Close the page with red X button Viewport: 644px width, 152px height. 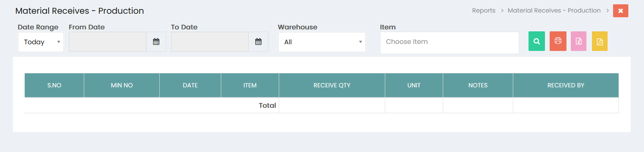click(x=621, y=11)
